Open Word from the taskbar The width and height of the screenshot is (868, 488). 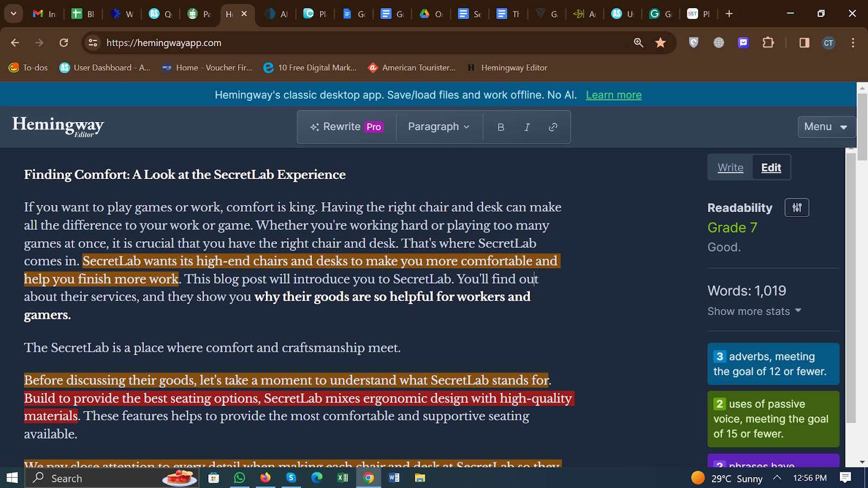click(394, 478)
